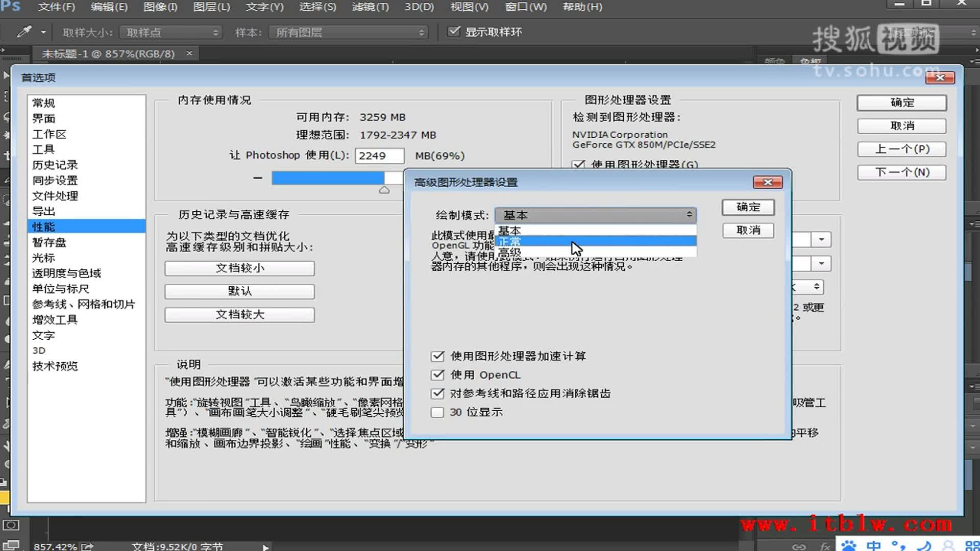The height and width of the screenshot is (551, 980).
Task: Click the blue memory usage slider bar
Action: click(328, 178)
